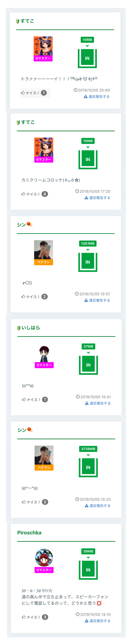The image size is (133, 644).
Task: Click the arrow beneath the 39MB badge
Action: pos(88,558)
